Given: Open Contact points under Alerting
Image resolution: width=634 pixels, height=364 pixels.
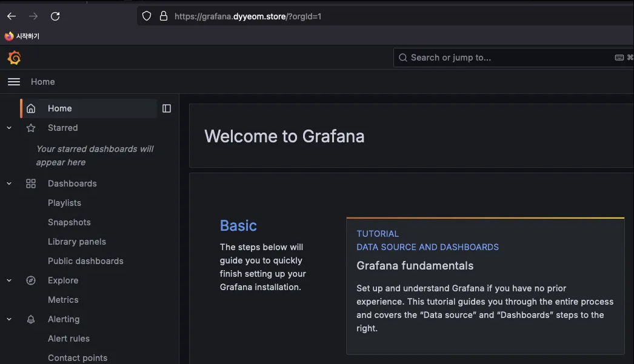Looking at the screenshot, I should click(x=78, y=358).
